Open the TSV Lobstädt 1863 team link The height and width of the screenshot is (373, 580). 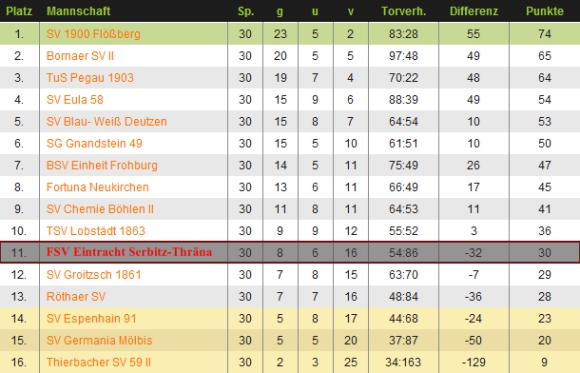(x=96, y=231)
